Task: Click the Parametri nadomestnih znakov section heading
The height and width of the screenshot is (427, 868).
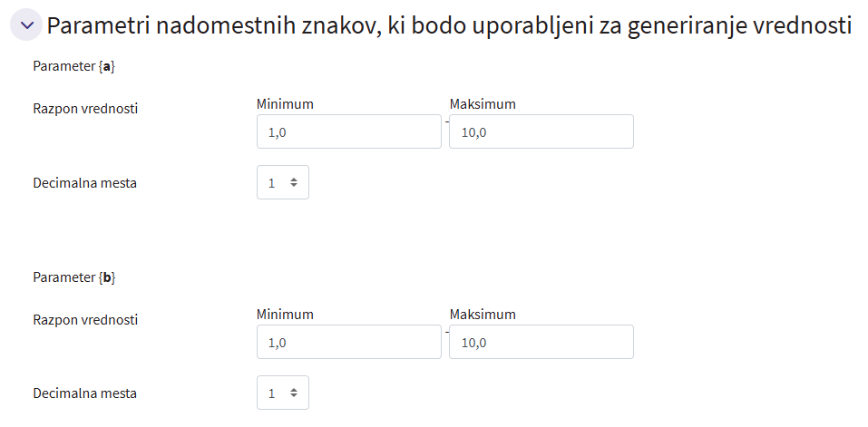Action: pos(448,25)
